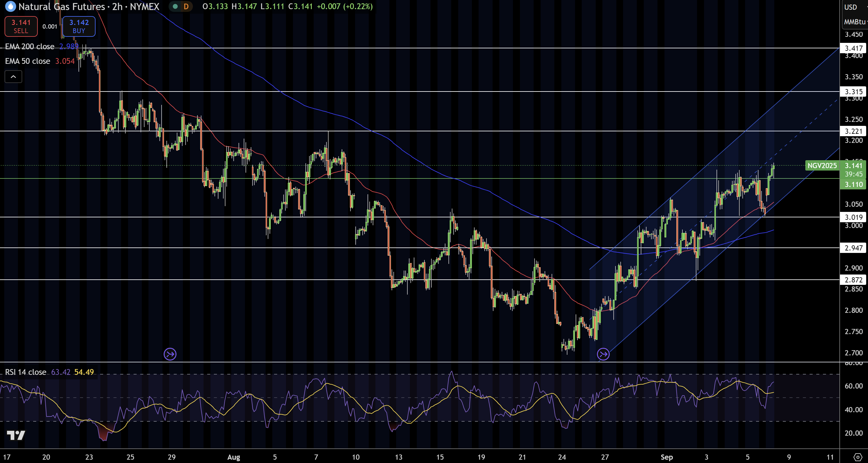Click the O3.133 open price value
This screenshot has height=463, width=868.
pyautogui.click(x=215, y=6)
